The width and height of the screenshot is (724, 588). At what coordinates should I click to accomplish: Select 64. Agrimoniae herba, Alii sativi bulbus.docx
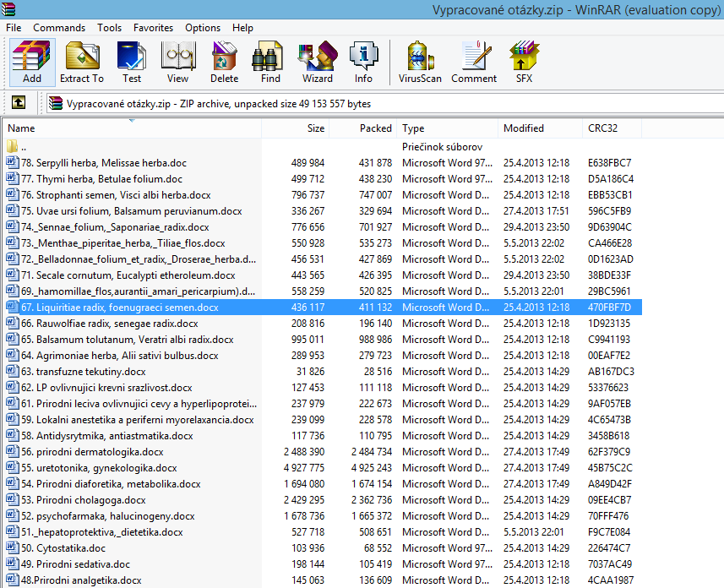322,355
